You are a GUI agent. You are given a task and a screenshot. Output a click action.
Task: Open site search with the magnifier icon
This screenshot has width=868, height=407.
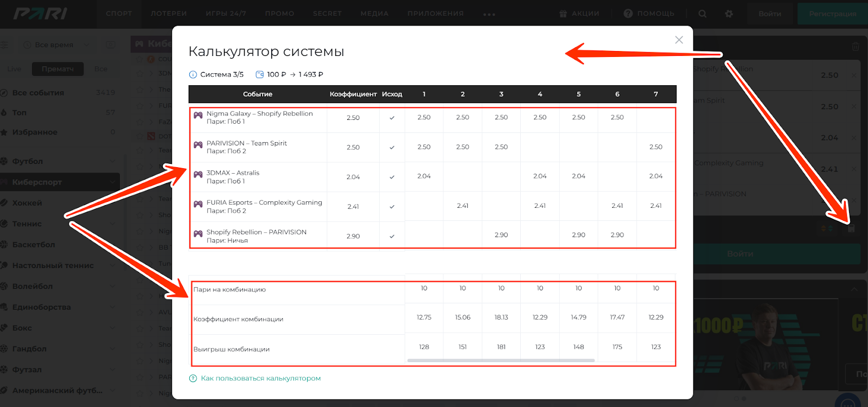(x=703, y=14)
